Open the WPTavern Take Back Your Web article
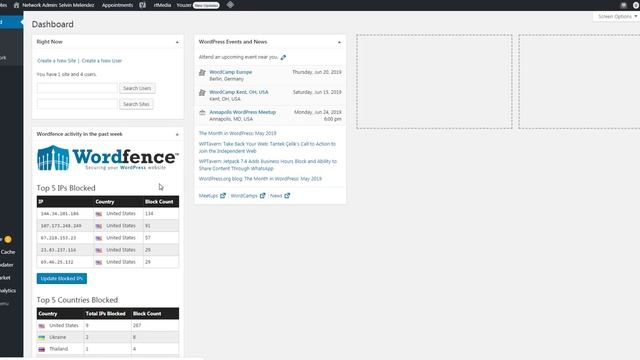The image size is (640, 360). coord(267,148)
